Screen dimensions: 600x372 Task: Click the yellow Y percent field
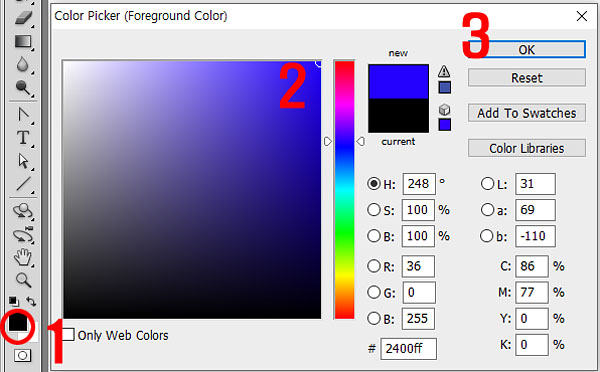point(532,318)
